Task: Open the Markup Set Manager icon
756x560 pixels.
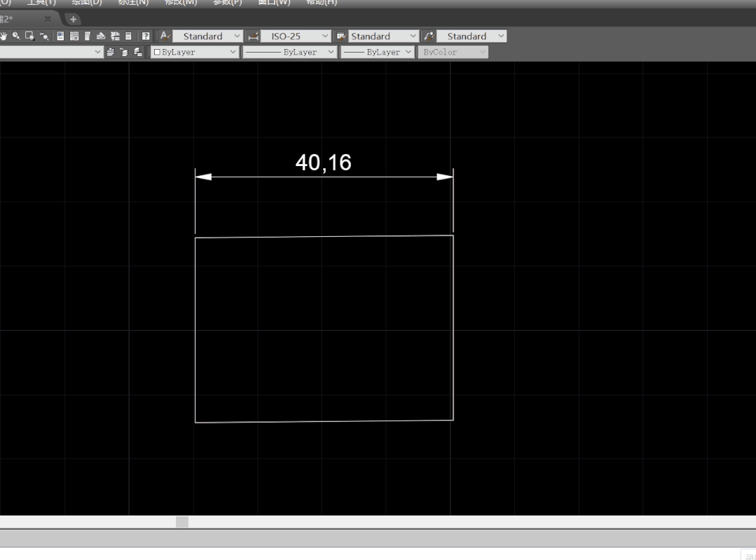Action: [x=115, y=36]
